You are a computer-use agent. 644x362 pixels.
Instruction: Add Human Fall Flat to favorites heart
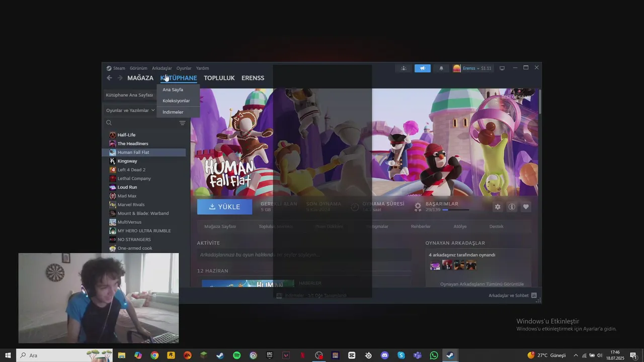click(x=526, y=207)
